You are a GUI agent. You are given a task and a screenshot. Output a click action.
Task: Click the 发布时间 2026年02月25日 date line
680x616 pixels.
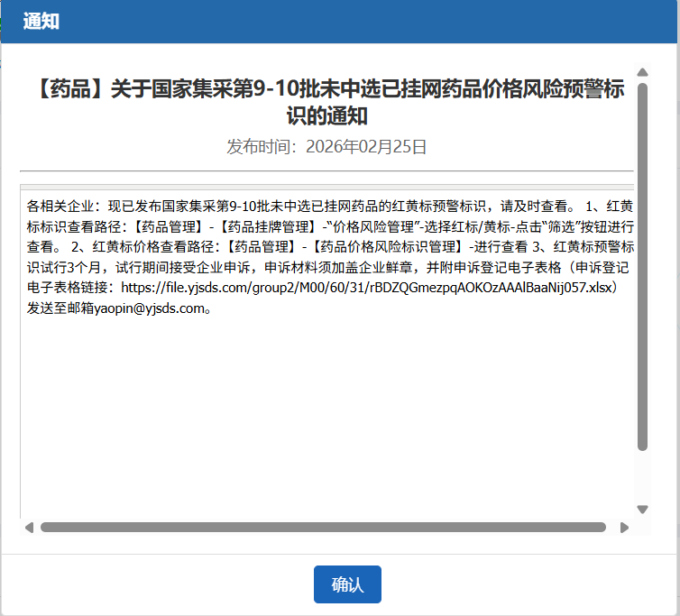pyautogui.click(x=326, y=146)
